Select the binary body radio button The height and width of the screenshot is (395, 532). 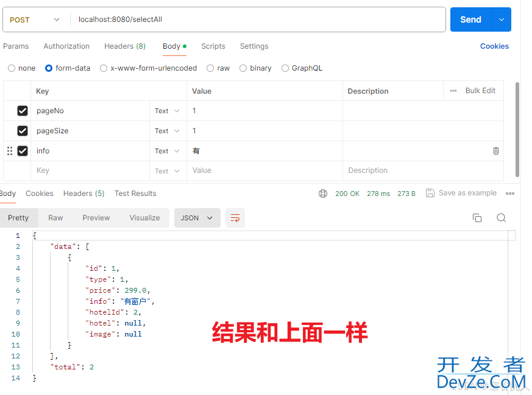point(243,68)
